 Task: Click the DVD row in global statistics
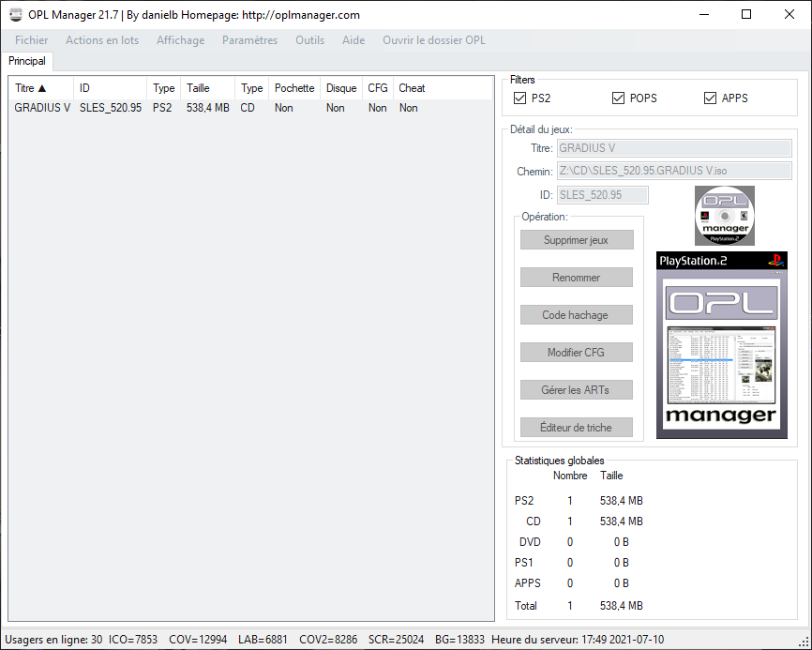point(574,542)
